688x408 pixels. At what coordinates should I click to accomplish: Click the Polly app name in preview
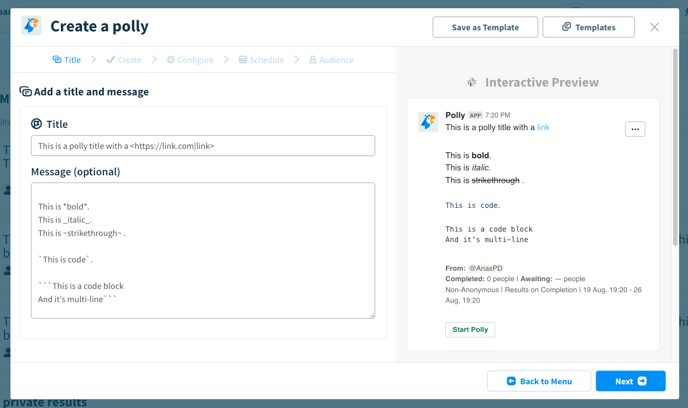[x=455, y=115]
